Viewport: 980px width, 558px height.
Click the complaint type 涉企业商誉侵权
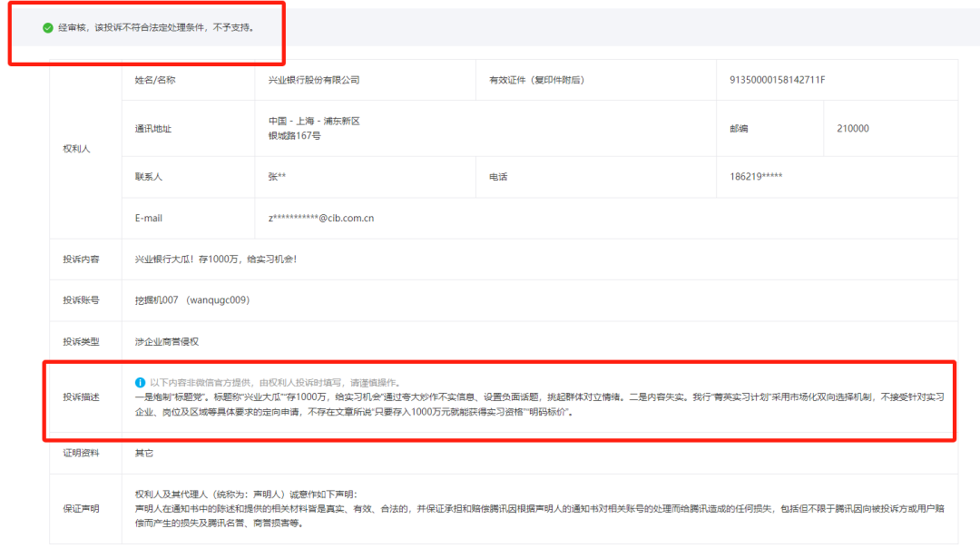point(167,342)
